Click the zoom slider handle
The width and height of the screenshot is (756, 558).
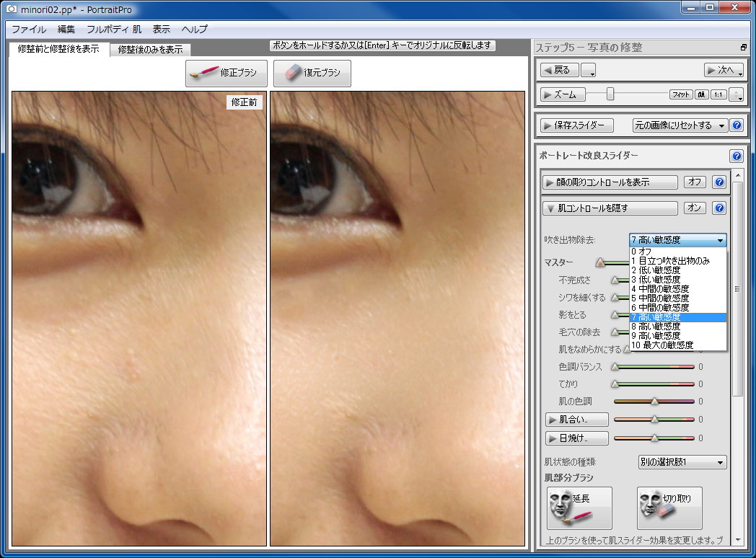pos(610,94)
